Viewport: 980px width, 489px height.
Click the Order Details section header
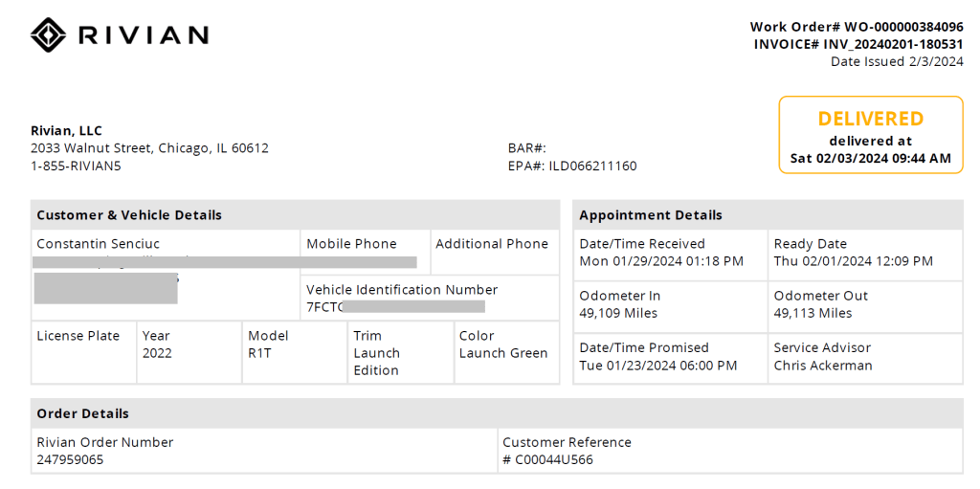coord(82,413)
